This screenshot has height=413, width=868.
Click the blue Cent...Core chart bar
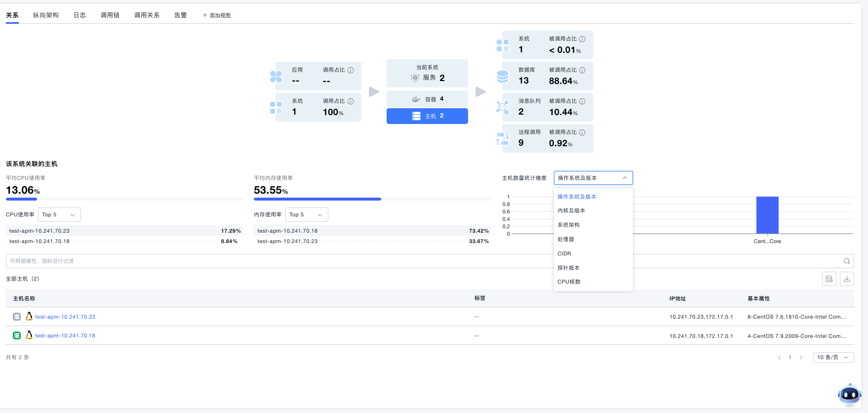pyautogui.click(x=767, y=215)
